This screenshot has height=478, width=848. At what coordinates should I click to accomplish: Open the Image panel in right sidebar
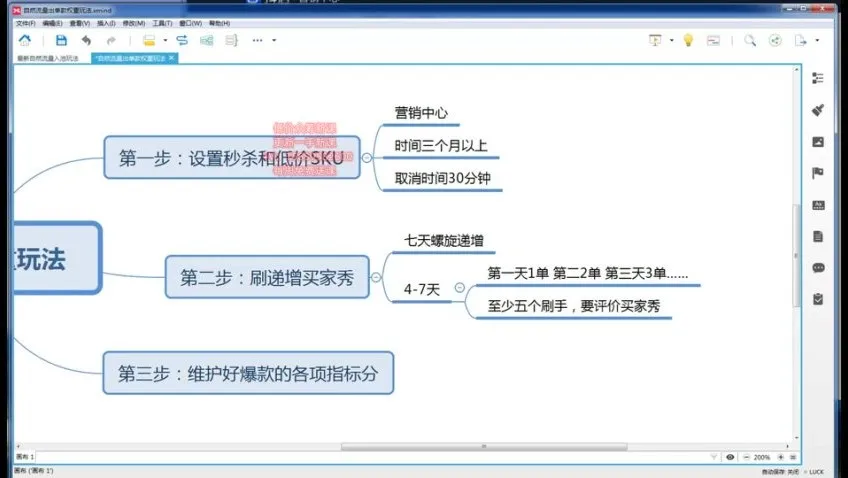pos(818,142)
